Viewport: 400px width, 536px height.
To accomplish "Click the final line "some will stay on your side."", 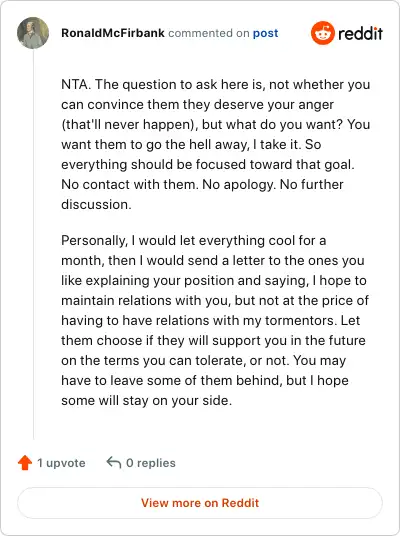I will click(147, 400).
